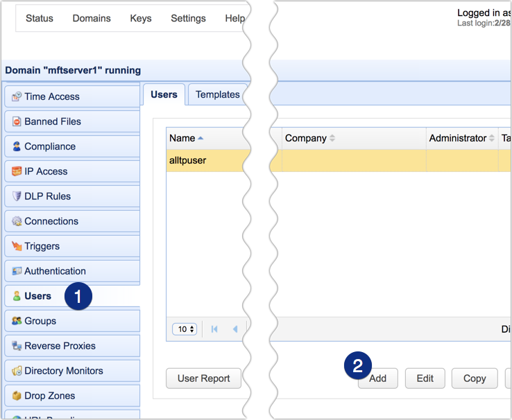Open the Keys menu
Screen dimensions: 512x420
(141, 18)
